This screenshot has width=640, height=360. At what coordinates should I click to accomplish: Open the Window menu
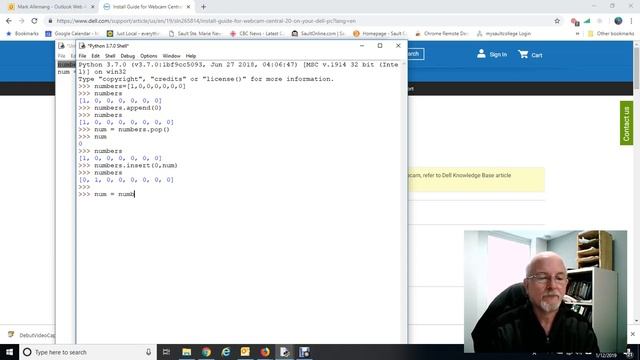171,56
